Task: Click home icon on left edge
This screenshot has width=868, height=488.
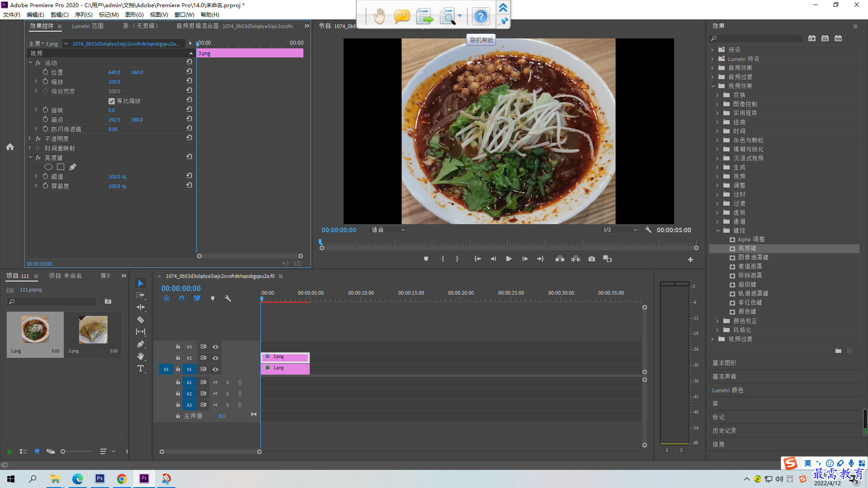Action: click(x=10, y=147)
